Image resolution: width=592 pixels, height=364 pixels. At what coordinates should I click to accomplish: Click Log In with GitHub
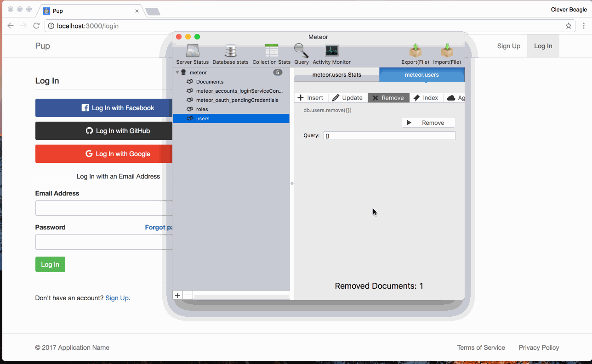(104, 131)
